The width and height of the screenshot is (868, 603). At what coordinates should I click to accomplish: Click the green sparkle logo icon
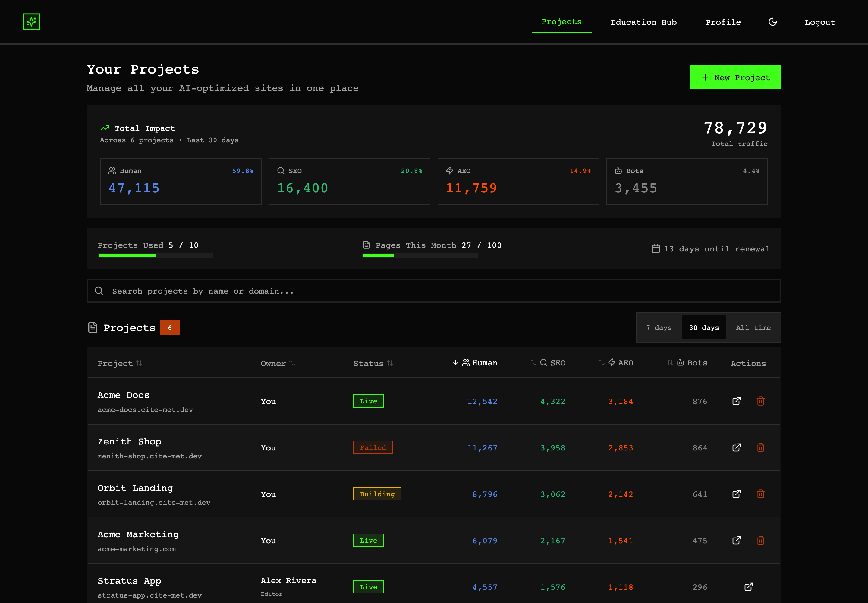(31, 22)
